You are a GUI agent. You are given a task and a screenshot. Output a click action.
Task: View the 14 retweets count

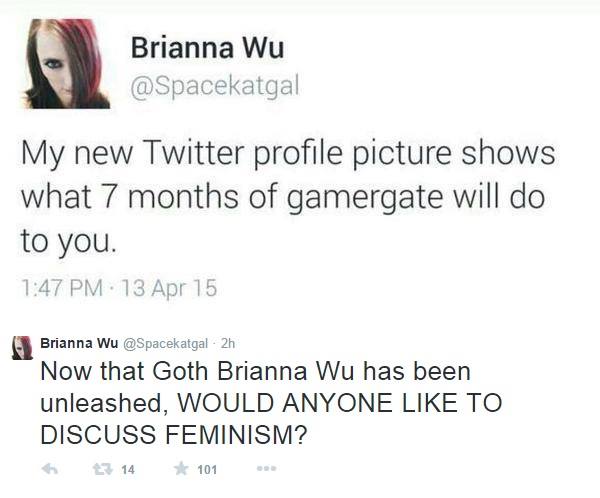[128, 470]
